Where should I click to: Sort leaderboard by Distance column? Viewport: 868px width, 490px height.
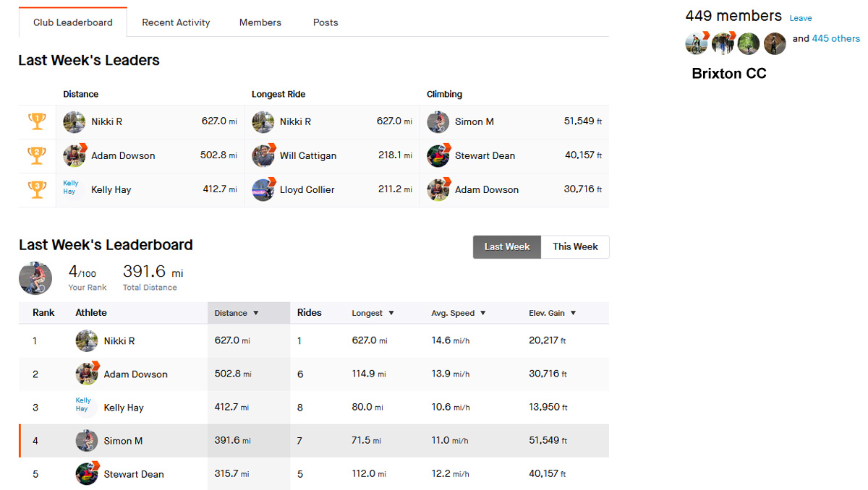(237, 313)
